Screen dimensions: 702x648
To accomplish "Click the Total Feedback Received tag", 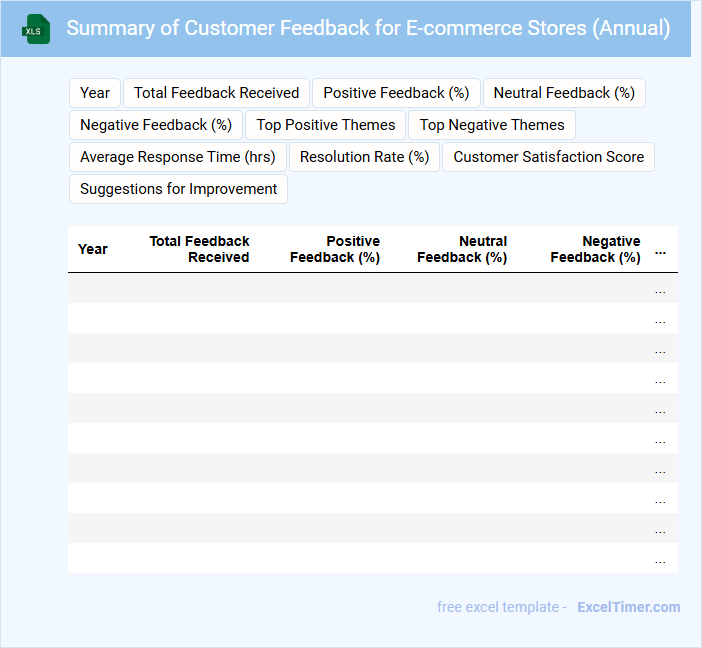I will [x=216, y=93].
